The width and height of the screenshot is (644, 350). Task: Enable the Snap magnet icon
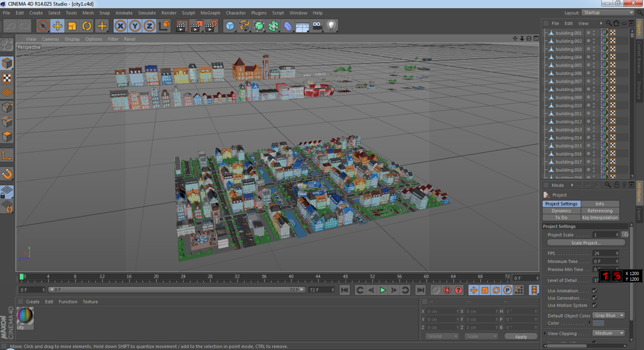pyautogui.click(x=7, y=174)
